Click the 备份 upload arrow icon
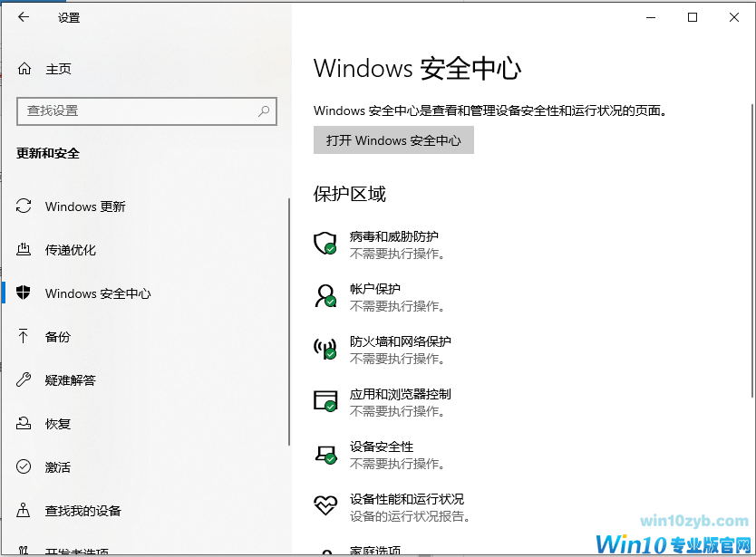The width and height of the screenshot is (756, 557). 24,336
